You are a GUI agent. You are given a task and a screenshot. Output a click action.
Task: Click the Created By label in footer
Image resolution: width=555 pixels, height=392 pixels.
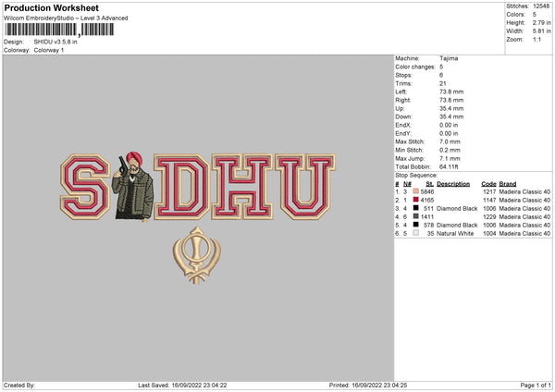(19, 385)
